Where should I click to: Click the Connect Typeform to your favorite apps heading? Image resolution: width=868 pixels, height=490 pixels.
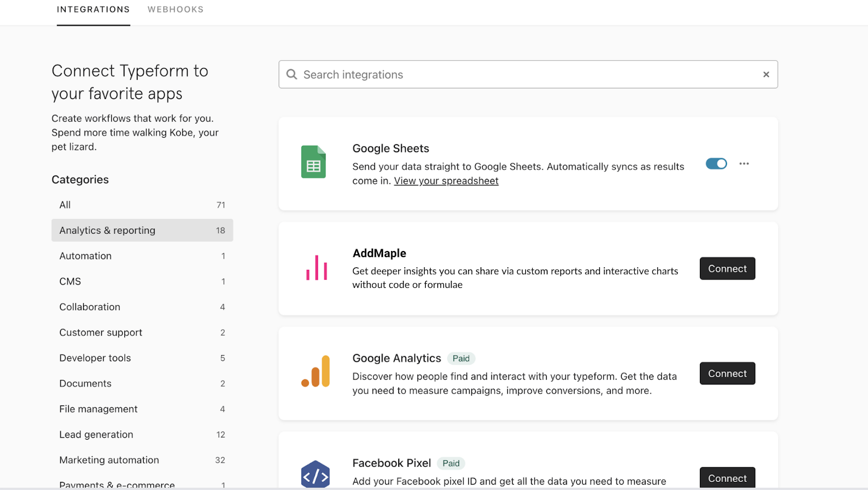coord(130,82)
